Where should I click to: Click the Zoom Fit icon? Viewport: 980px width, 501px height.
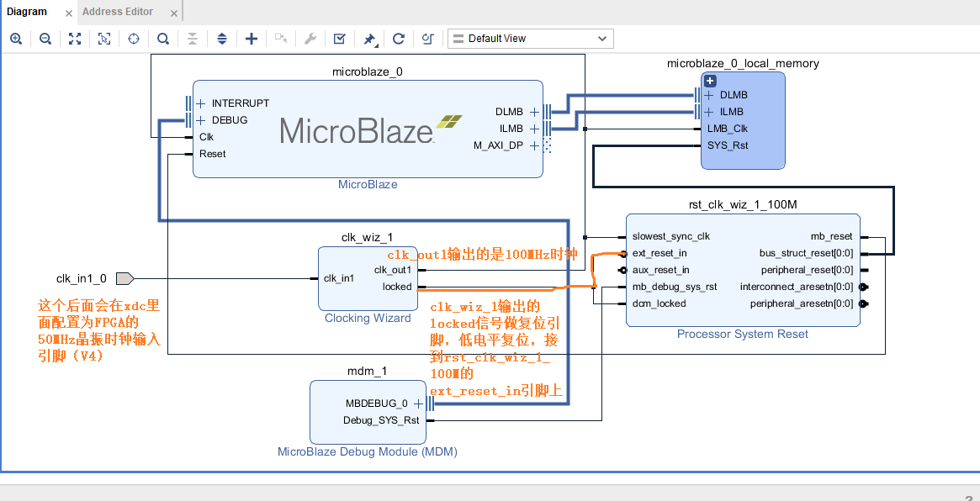click(x=75, y=39)
